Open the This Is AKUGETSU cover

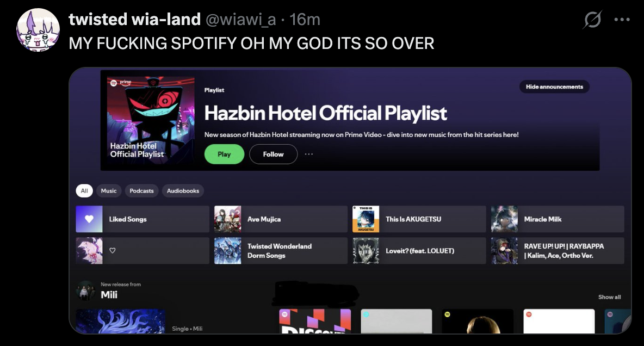point(366,219)
